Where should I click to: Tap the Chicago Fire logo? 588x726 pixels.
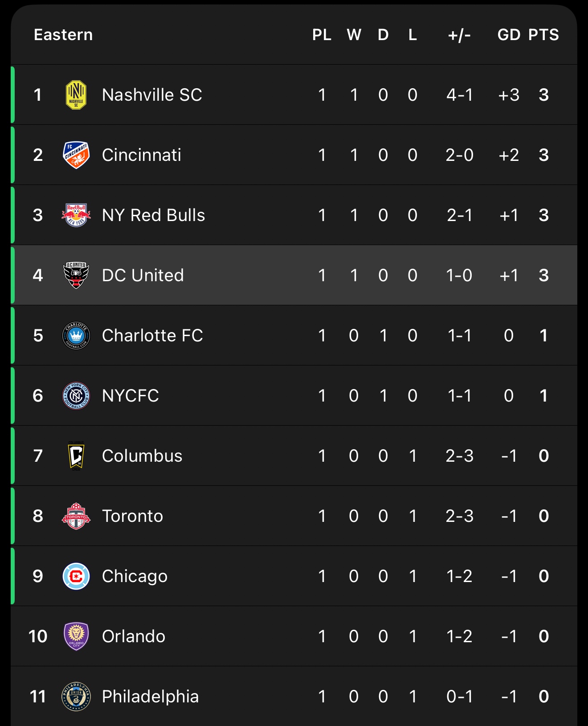(x=76, y=576)
